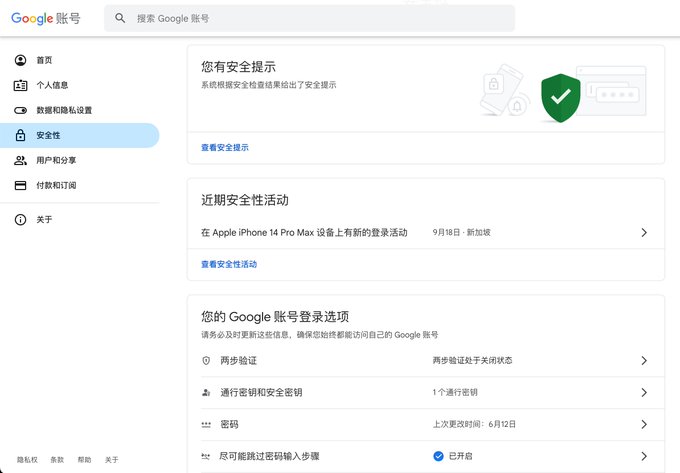Click the 两步验证处于关闭状态 status text
680x473 pixels.
(472, 360)
